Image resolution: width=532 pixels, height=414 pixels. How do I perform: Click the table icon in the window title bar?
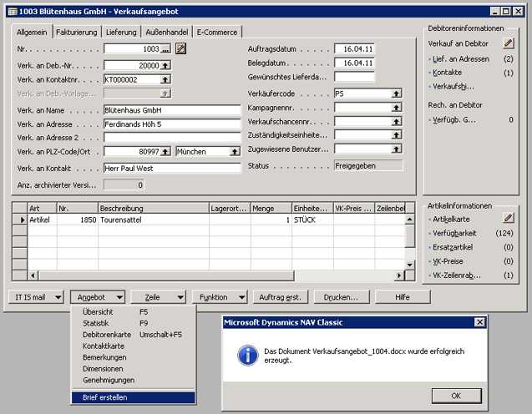click(13, 12)
